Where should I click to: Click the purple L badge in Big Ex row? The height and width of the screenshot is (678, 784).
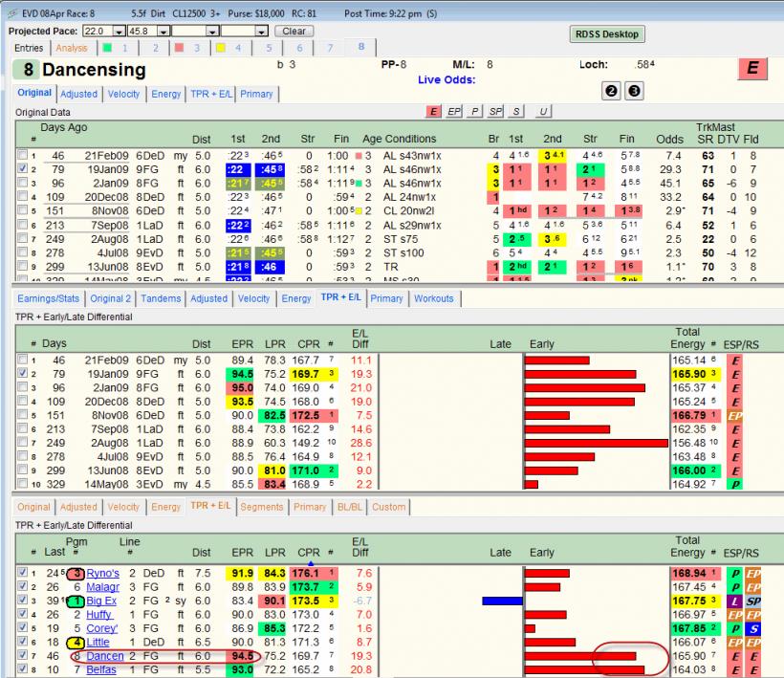click(x=735, y=601)
